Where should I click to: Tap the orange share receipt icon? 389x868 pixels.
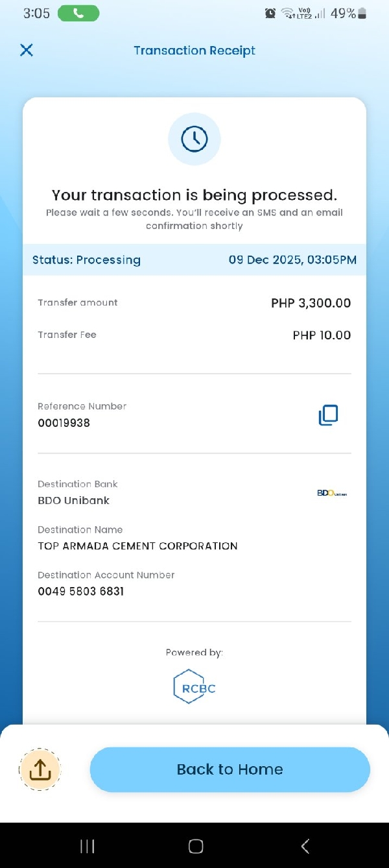(40, 769)
